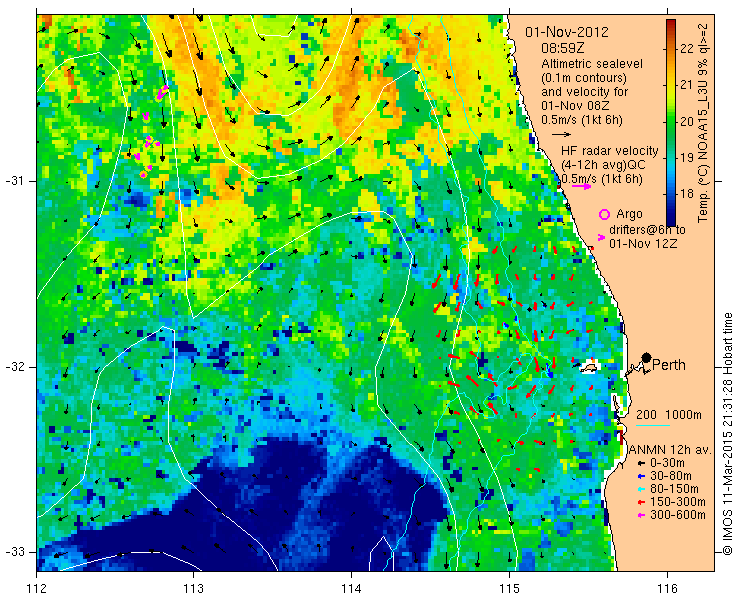Click the red 150-300m ANMN legend arrow
This screenshot has width=740, height=600.
[641, 502]
